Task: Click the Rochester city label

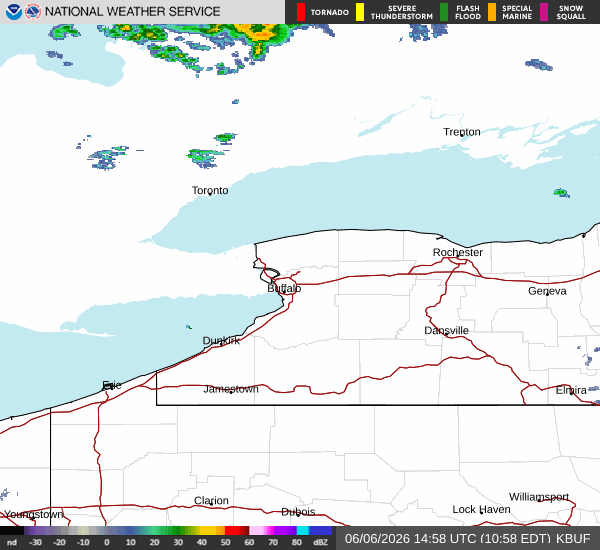Action: tap(458, 252)
